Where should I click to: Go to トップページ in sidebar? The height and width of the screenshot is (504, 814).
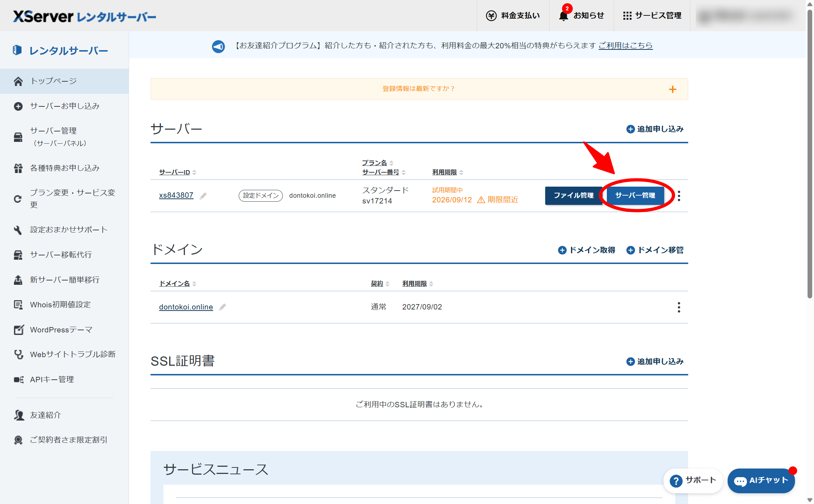[65, 81]
